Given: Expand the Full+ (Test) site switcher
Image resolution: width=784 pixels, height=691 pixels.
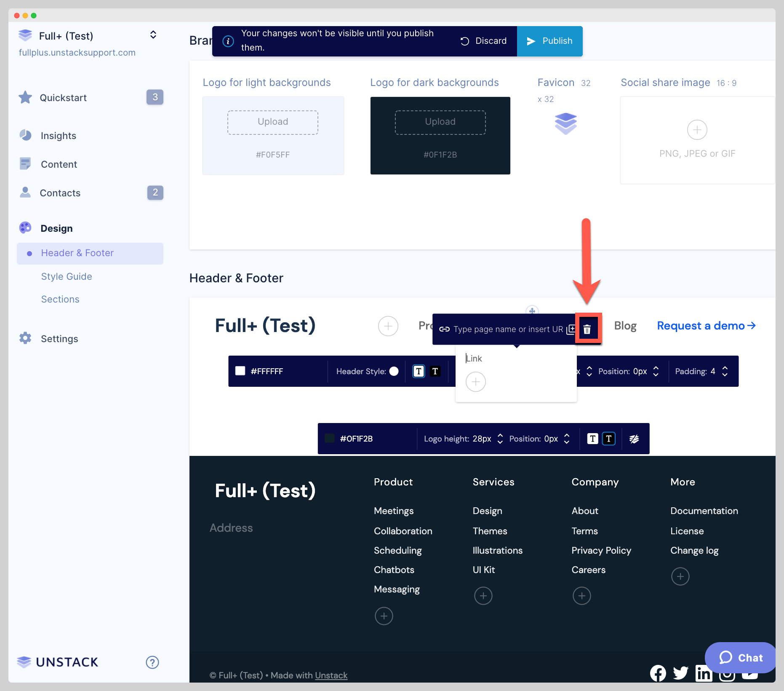Looking at the screenshot, I should point(153,35).
